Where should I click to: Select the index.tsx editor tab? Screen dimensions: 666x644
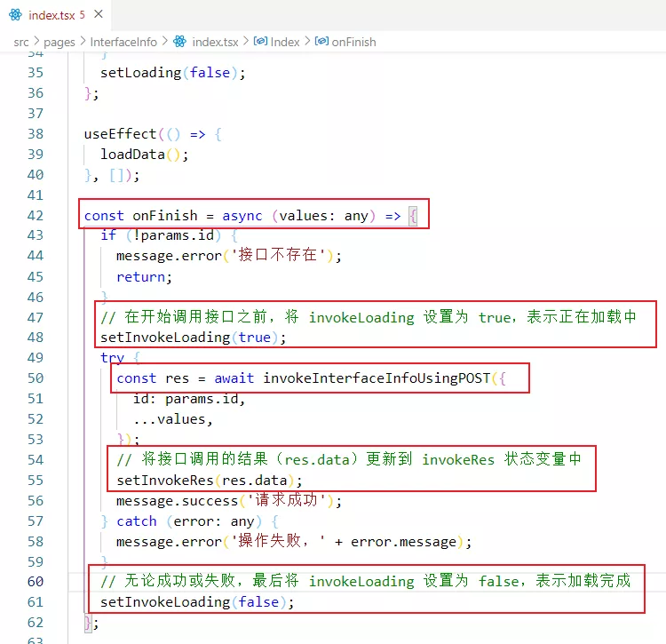[56, 15]
